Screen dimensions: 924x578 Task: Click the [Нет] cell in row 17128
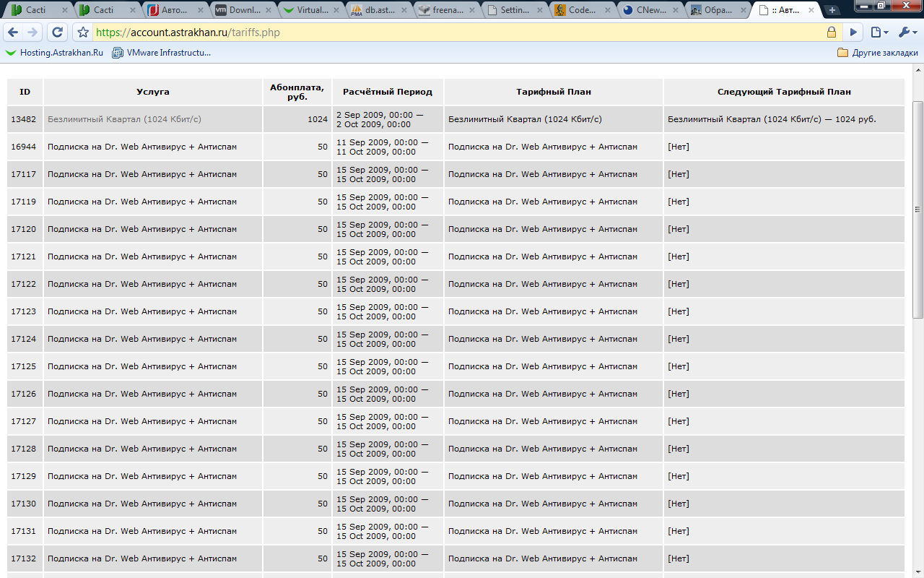(784, 449)
